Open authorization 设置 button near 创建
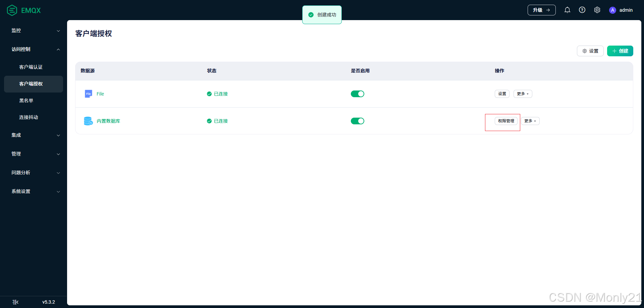 tap(590, 51)
